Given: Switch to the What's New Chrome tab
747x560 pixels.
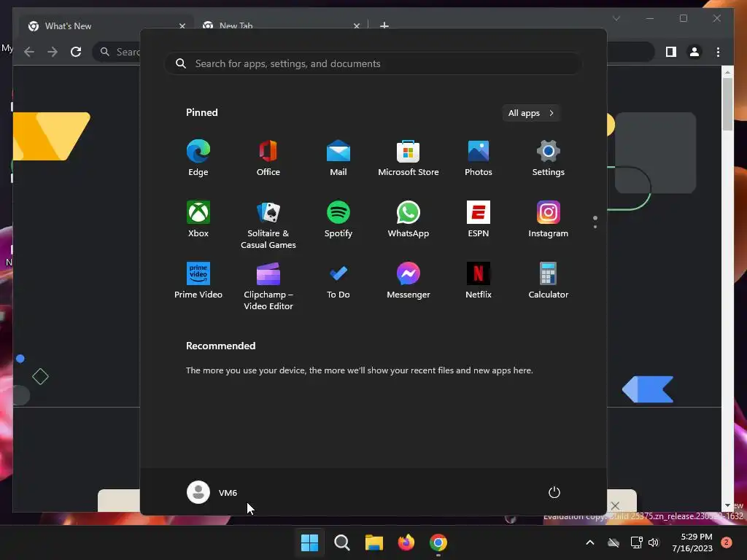Looking at the screenshot, I should [x=105, y=26].
